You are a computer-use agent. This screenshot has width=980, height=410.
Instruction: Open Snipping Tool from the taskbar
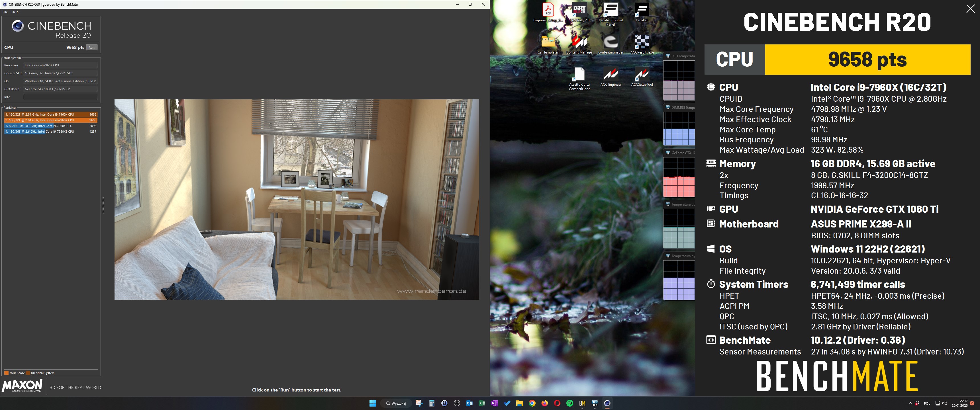pos(419,403)
